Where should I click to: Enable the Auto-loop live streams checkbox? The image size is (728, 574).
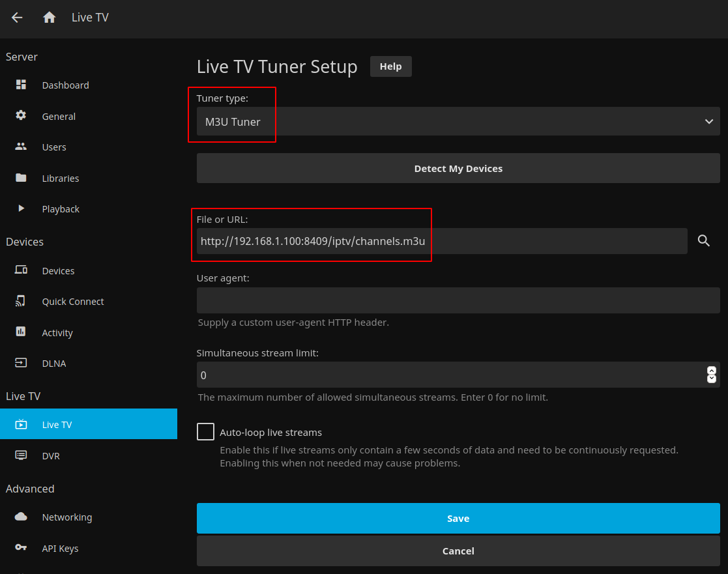coord(205,432)
